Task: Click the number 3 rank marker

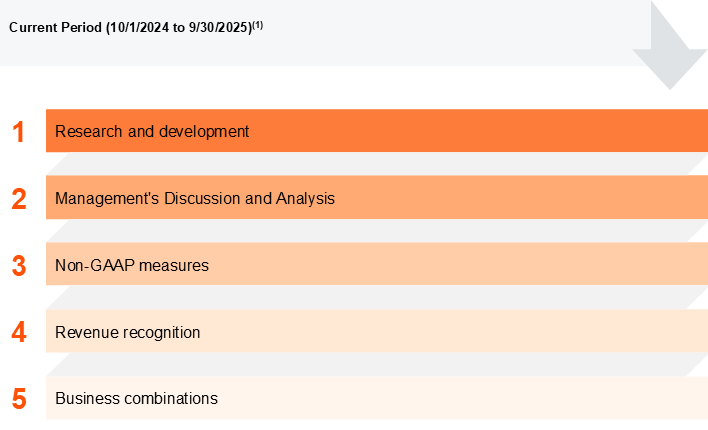Action: tap(19, 265)
